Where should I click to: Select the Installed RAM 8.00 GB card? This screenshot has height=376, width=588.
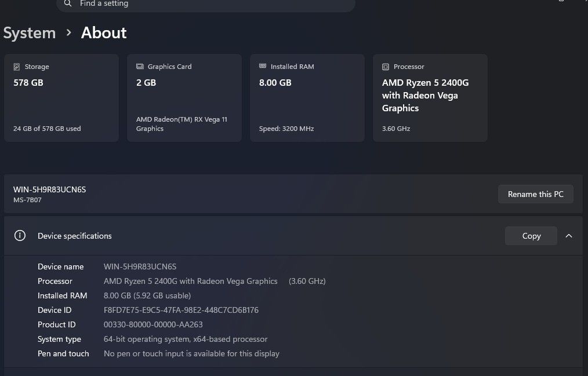[307, 98]
